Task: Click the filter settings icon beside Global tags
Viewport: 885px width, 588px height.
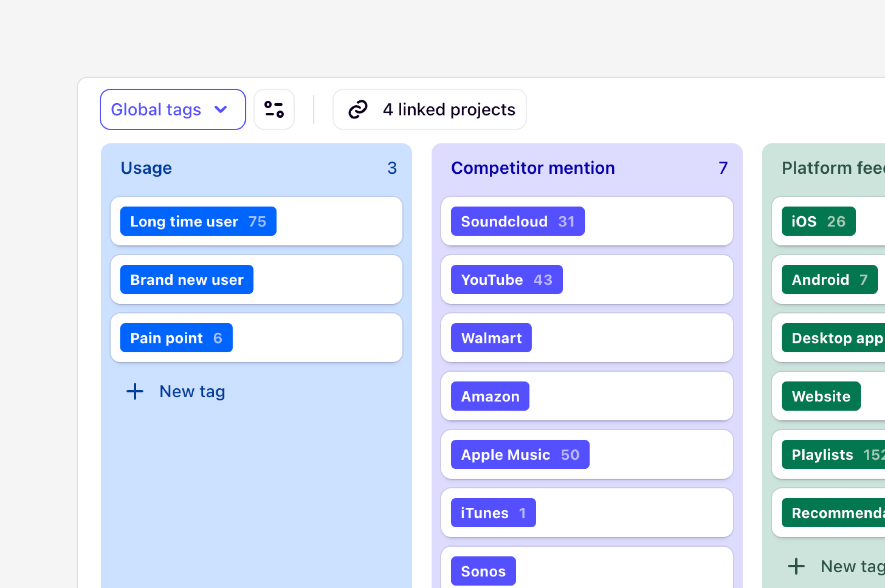Action: pos(274,109)
